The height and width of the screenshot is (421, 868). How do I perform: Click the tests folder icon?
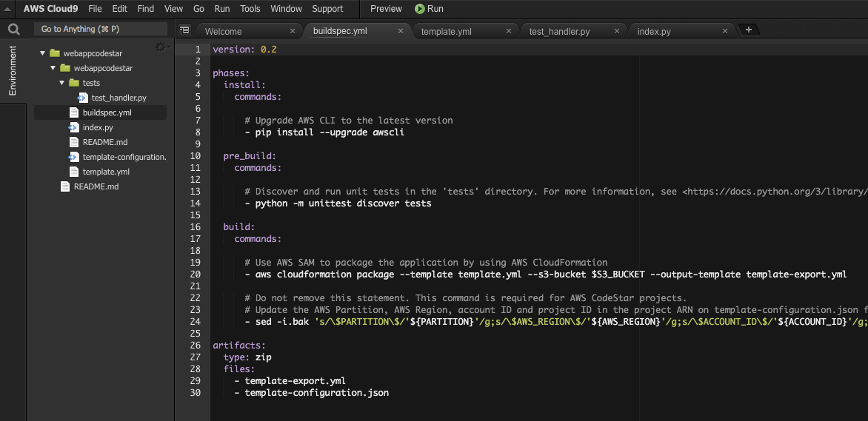point(73,83)
